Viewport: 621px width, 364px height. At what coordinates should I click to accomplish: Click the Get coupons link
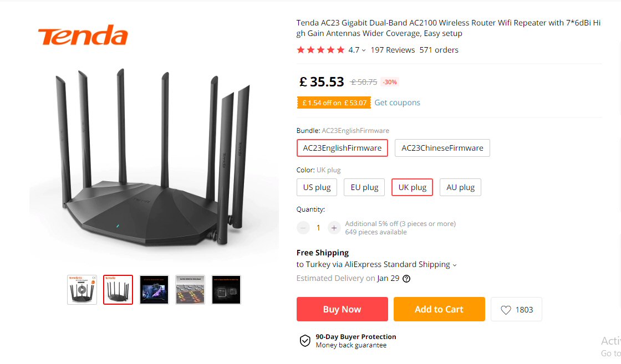[397, 102]
